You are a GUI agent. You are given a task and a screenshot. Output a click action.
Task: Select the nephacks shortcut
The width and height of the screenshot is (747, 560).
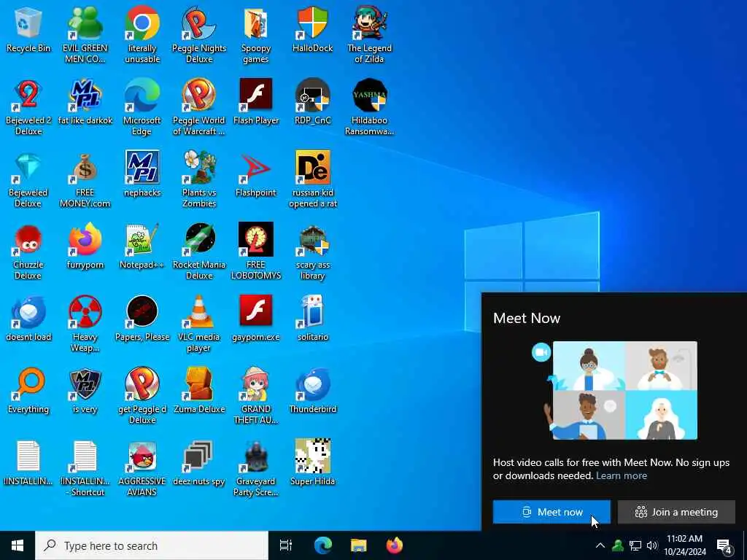pos(142,174)
